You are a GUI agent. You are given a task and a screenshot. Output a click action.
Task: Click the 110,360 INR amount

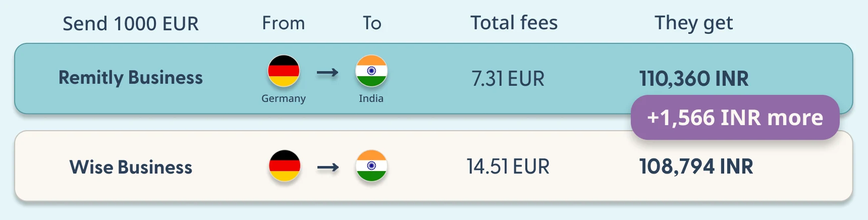(694, 79)
